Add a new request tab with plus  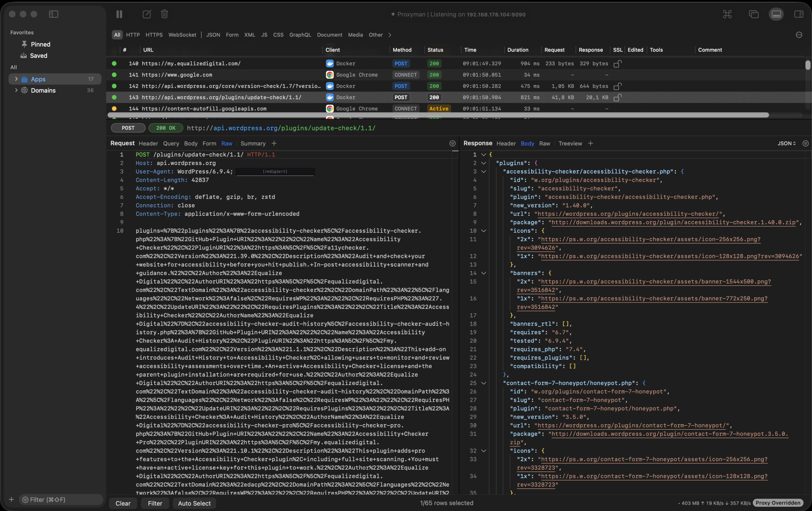tap(274, 143)
